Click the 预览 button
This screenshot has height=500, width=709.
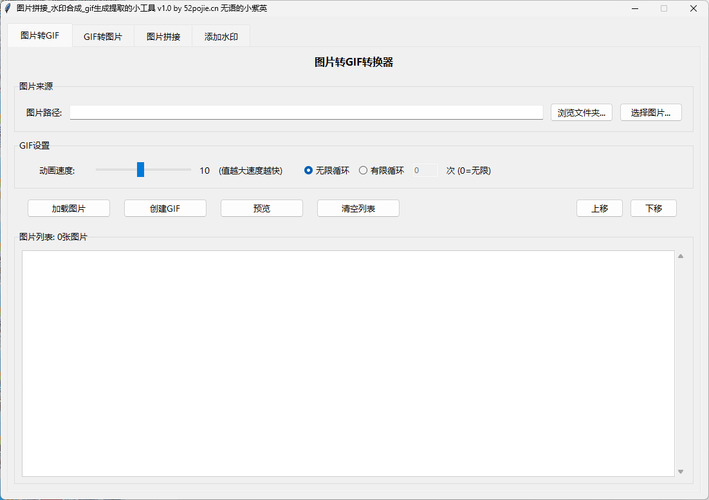[261, 208]
